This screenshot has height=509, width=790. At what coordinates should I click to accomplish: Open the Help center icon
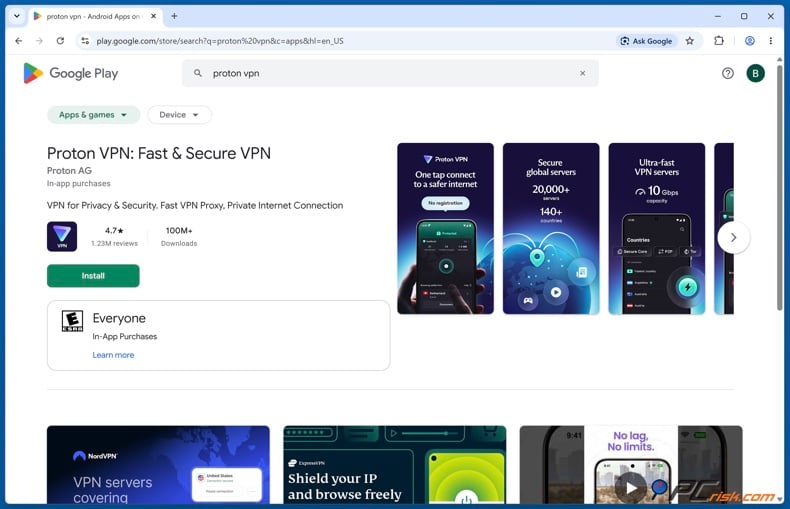tap(728, 73)
